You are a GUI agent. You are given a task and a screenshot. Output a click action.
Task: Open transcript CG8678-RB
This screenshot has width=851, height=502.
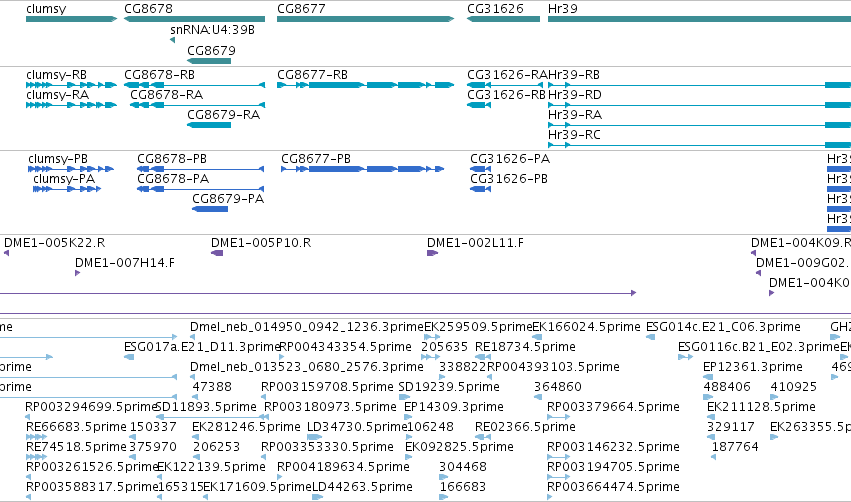[x=160, y=74]
